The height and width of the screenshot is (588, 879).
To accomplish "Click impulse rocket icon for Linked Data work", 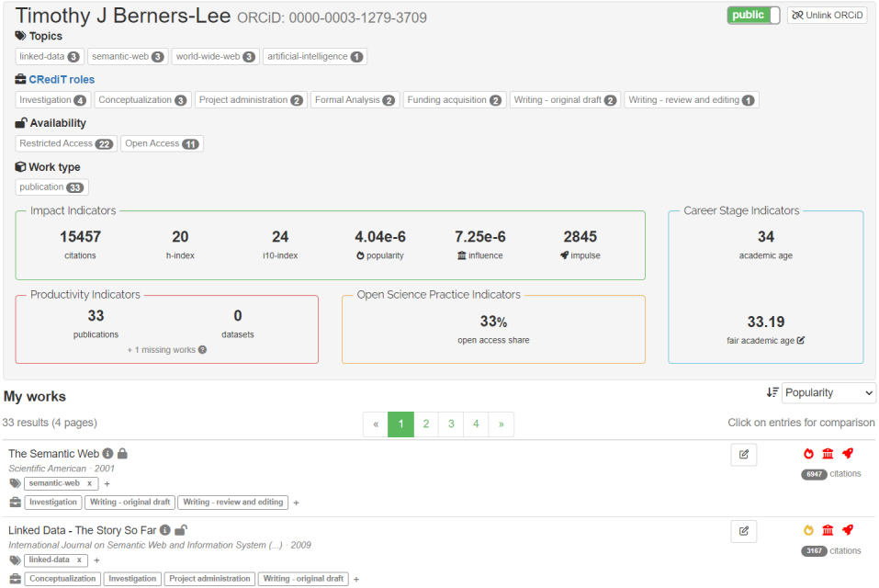I will (x=848, y=530).
